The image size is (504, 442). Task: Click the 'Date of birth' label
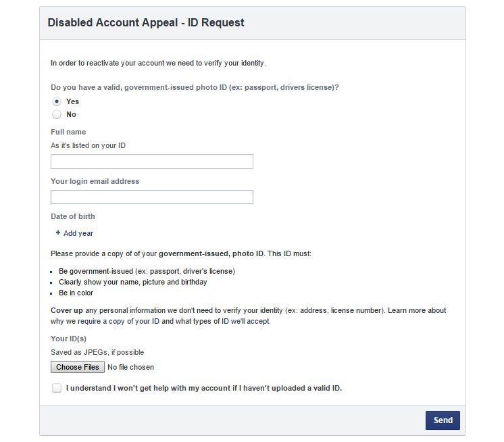[73, 216]
